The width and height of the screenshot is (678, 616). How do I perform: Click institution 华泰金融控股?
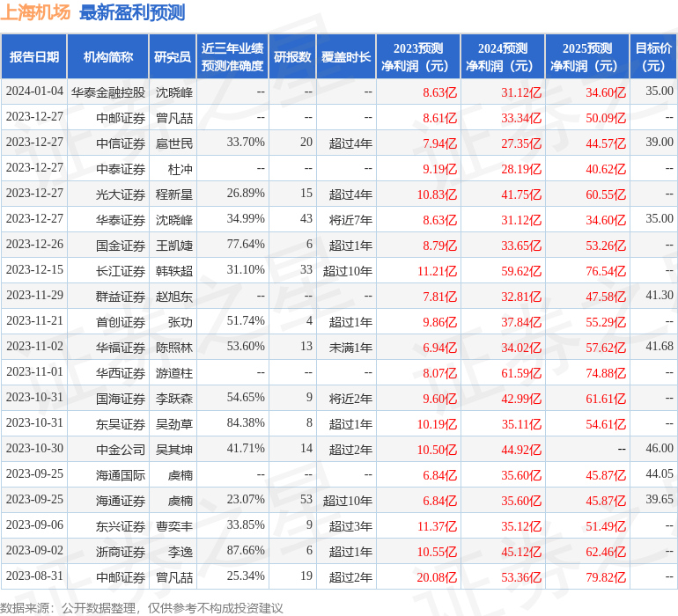coord(108,92)
